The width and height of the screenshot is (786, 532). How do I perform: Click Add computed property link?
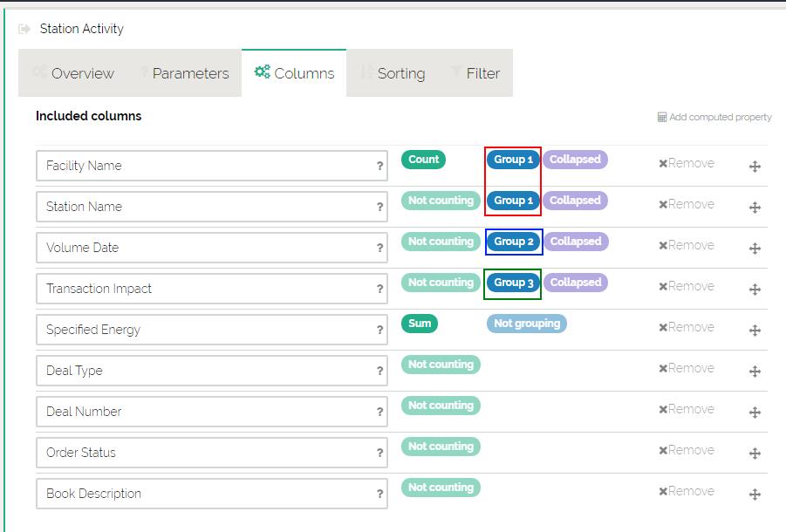pos(714,117)
